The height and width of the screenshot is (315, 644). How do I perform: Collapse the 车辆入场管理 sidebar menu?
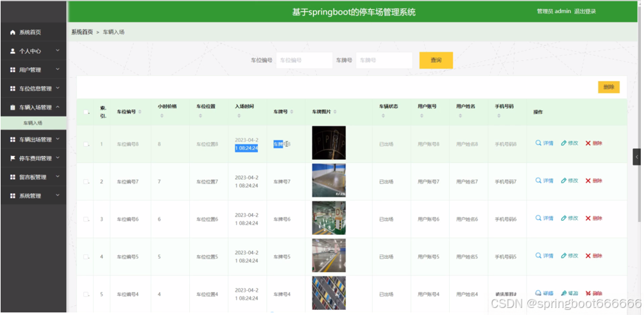tap(33, 107)
